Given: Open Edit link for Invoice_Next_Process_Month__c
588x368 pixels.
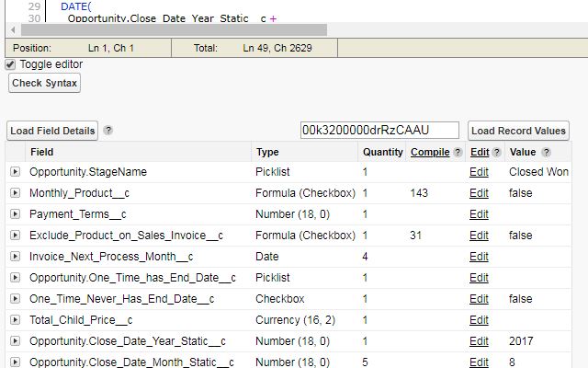Looking at the screenshot, I should click(479, 257).
